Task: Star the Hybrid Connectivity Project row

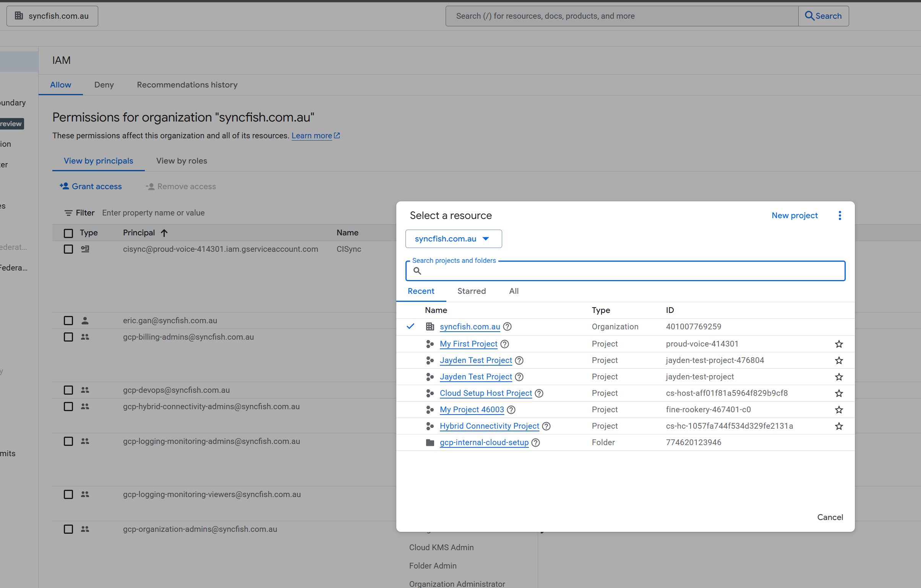Action: 838,426
